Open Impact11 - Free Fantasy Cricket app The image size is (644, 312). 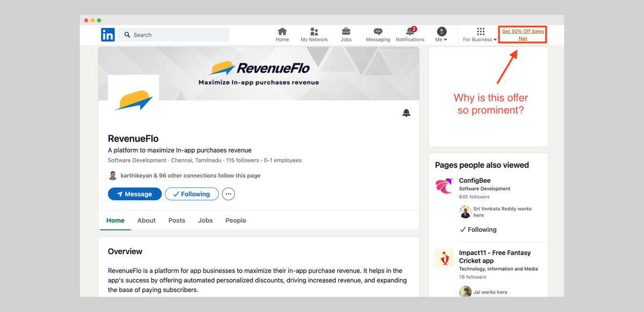[x=495, y=257]
